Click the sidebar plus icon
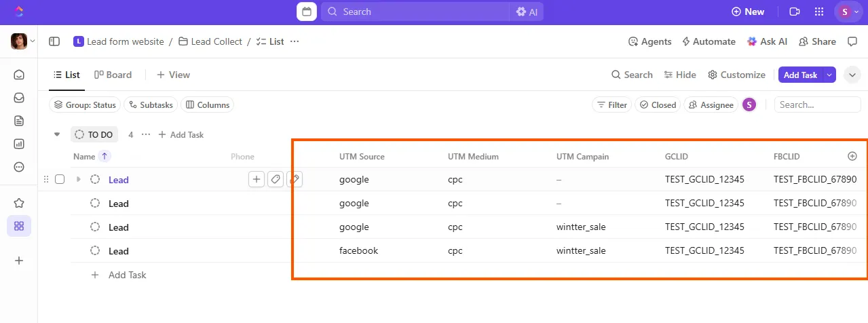 click(19, 261)
